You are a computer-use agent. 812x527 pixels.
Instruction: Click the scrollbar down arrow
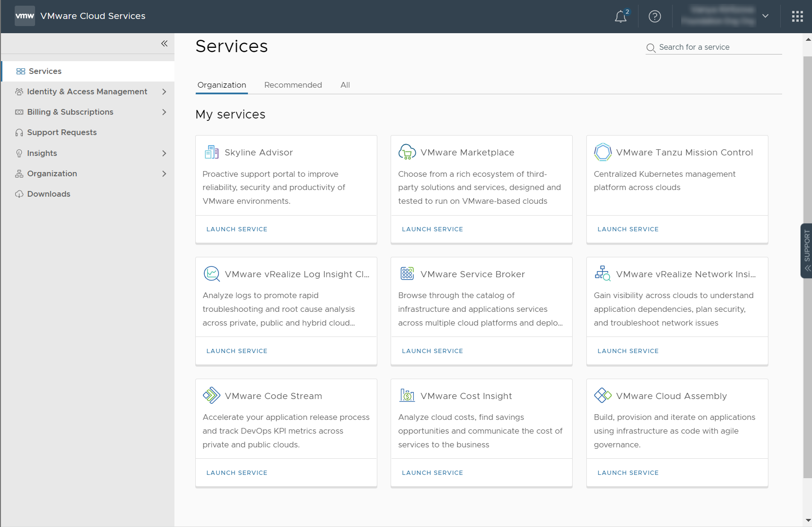pos(807,521)
